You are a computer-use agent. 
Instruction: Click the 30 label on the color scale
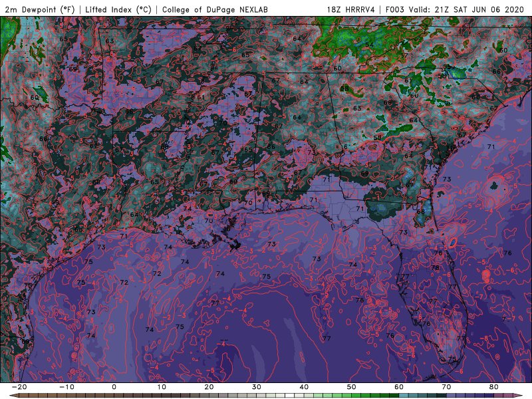pyautogui.click(x=257, y=387)
